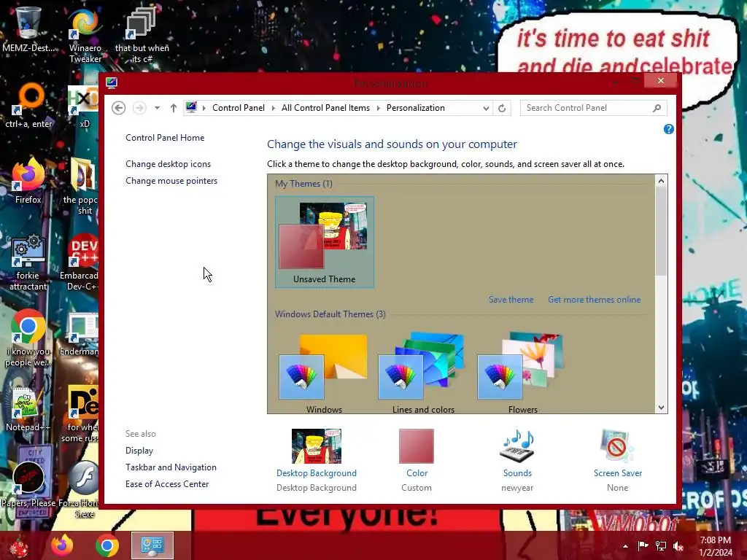The image size is (747, 560).
Task: Select the Flowers theme
Action: tap(522, 373)
